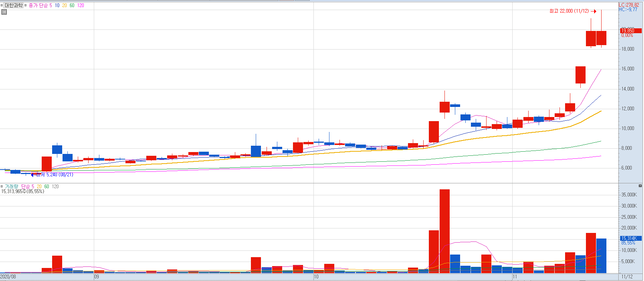Click the 35,000K volume axis label

pyautogui.click(x=629, y=195)
